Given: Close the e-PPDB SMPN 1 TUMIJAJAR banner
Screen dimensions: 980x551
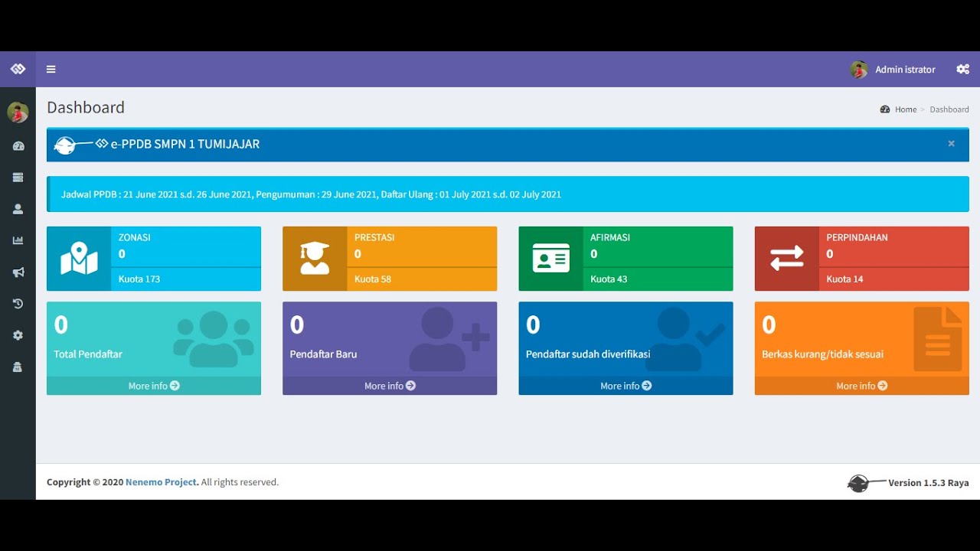Looking at the screenshot, I should click(x=951, y=143).
